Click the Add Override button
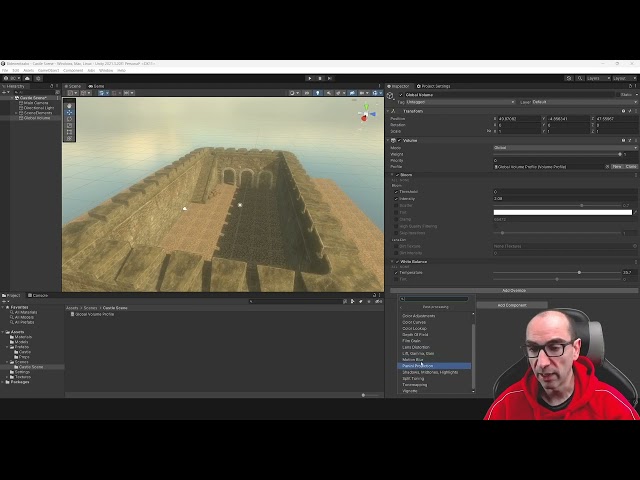 [513, 290]
